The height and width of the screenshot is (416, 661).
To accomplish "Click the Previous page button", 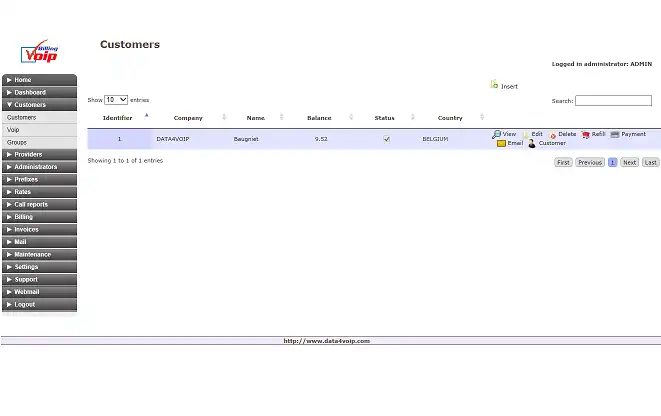I will (x=590, y=162).
